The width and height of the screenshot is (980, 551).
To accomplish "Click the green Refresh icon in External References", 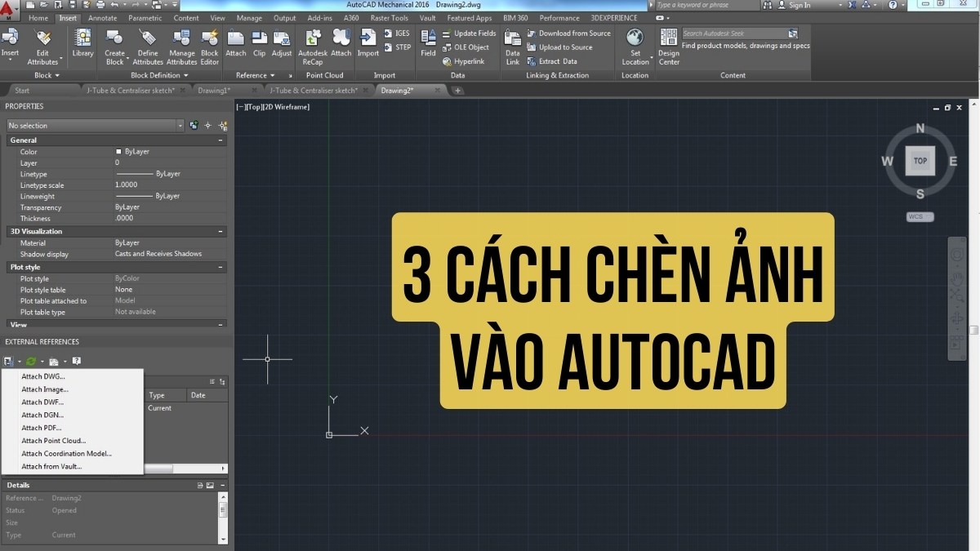I will 30,360.
